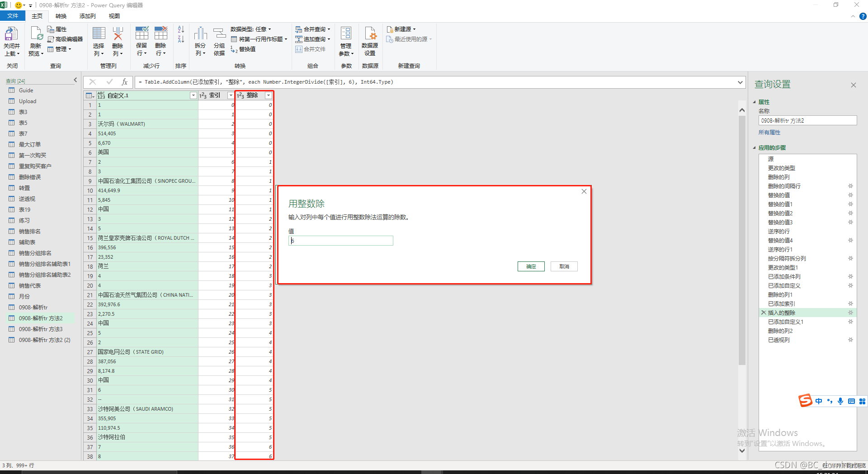The height and width of the screenshot is (474, 868).
Task: Click the 值 divisor input field
Action: [341, 241]
